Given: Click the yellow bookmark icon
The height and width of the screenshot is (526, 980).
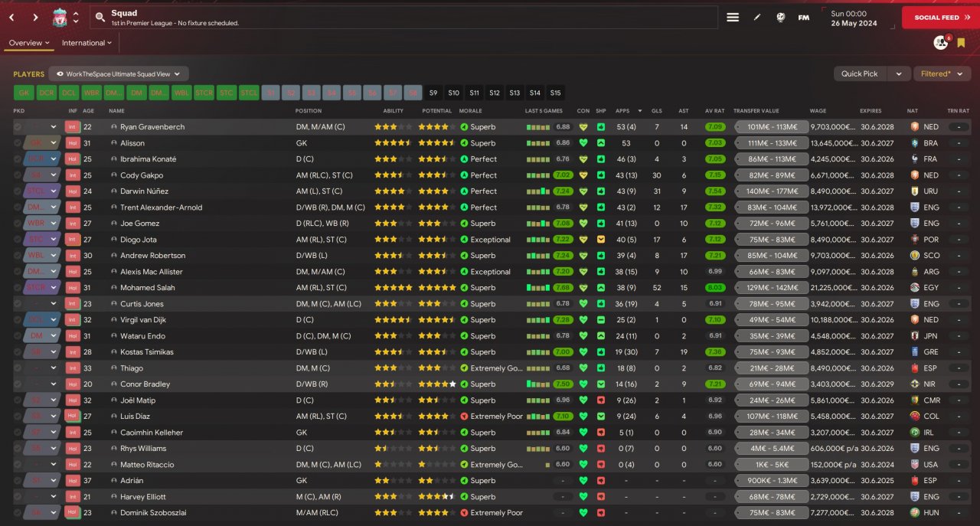Looking at the screenshot, I should (x=961, y=43).
